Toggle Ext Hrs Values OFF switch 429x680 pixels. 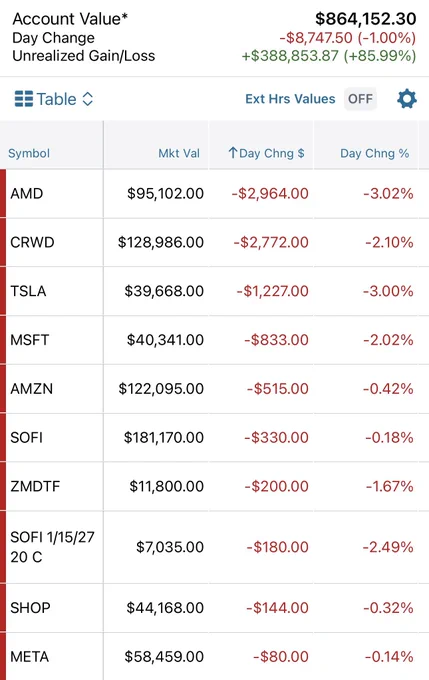click(x=360, y=99)
